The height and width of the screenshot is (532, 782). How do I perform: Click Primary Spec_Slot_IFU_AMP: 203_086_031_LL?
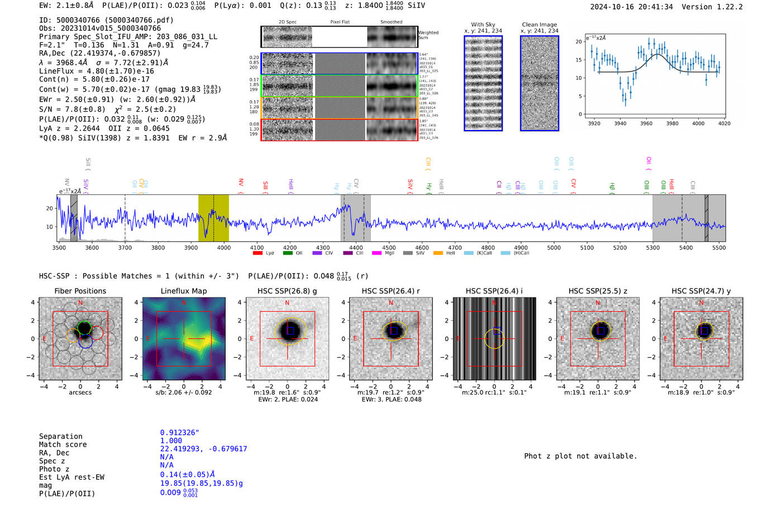[x=128, y=37]
